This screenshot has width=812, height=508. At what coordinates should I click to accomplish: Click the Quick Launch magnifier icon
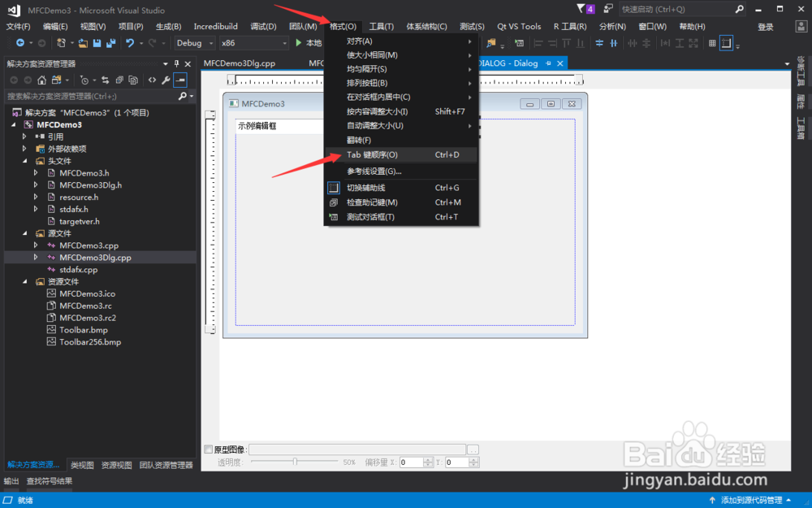739,9
